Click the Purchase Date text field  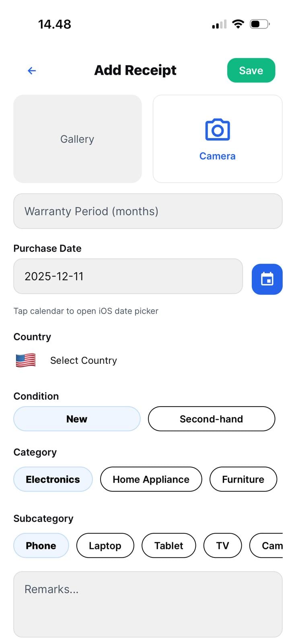tap(128, 276)
